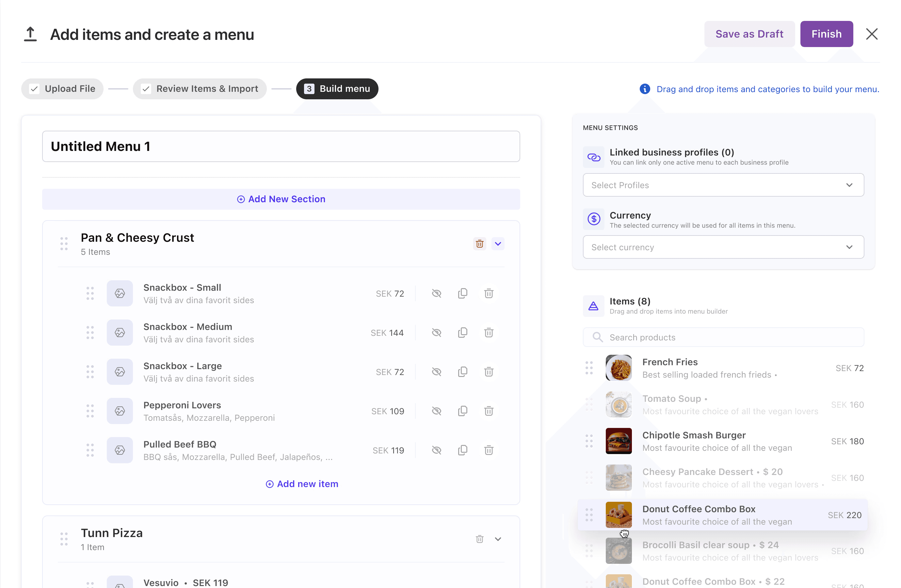Open the Select currency dropdown
Screen dimensions: 901x588
(723, 247)
